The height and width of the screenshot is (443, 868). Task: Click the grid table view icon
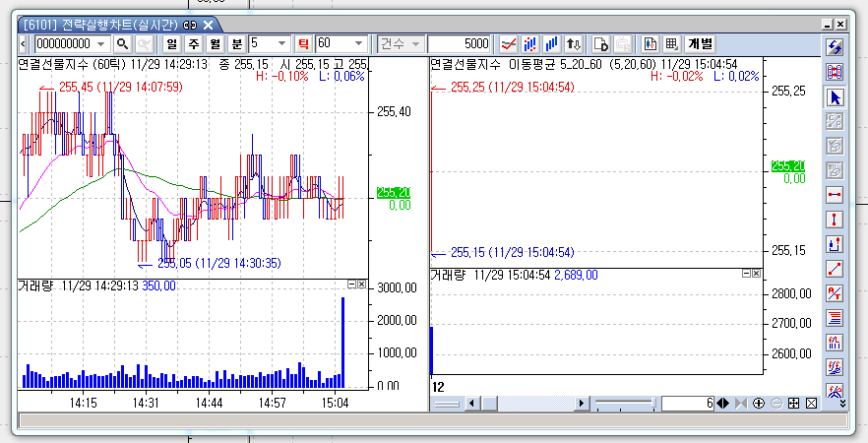click(x=671, y=44)
